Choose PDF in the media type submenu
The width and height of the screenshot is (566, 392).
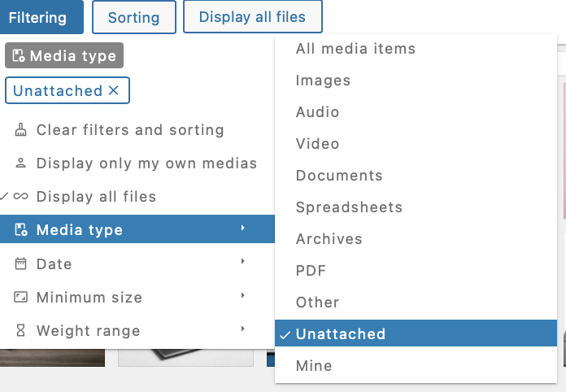point(311,271)
